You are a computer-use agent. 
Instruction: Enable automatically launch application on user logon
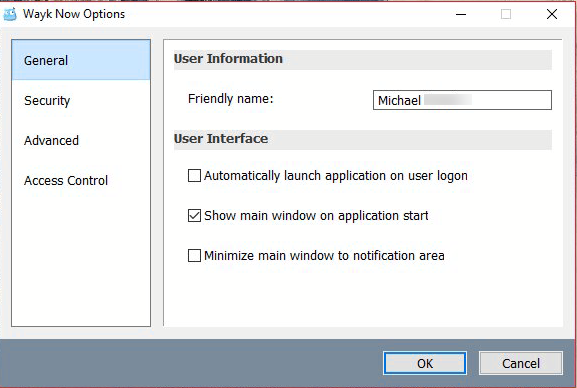point(194,176)
